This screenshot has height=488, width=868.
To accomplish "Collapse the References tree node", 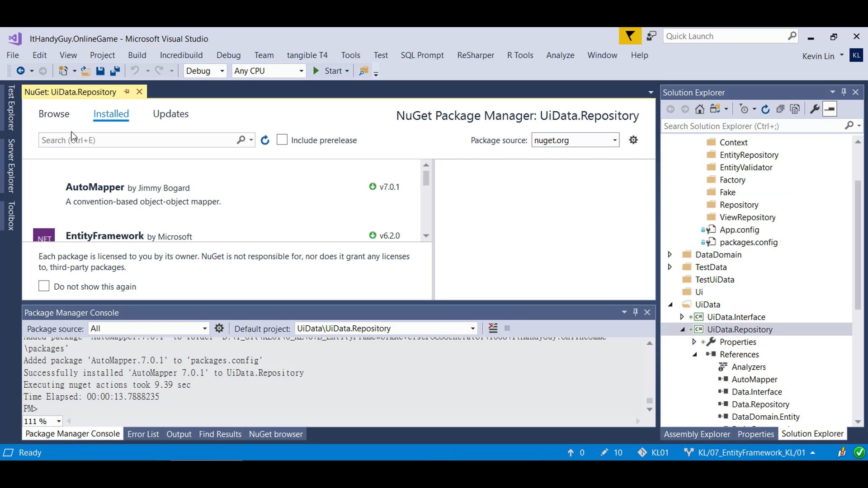I will coord(695,354).
